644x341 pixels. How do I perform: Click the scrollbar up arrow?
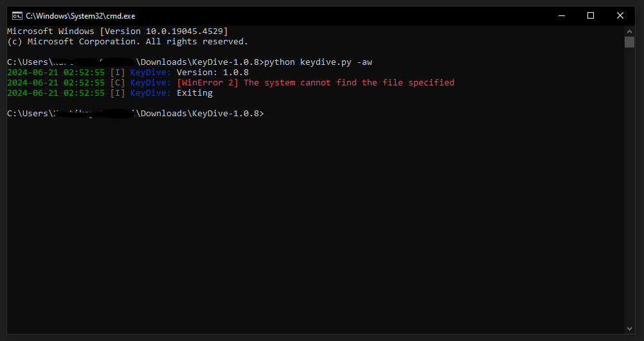click(629, 30)
